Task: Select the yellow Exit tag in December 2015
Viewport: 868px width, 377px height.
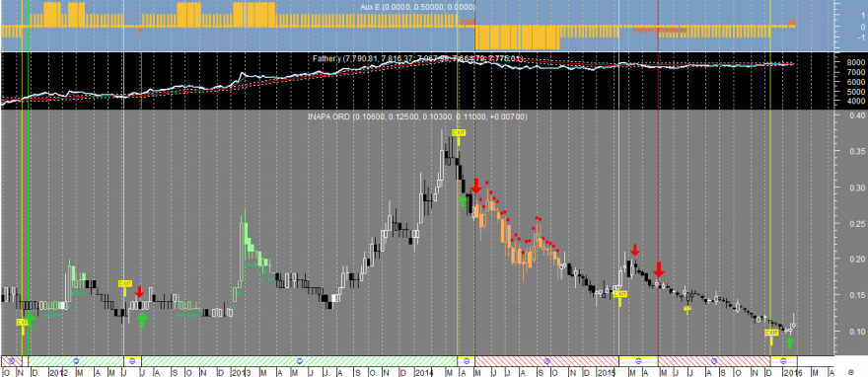Action: point(771,333)
